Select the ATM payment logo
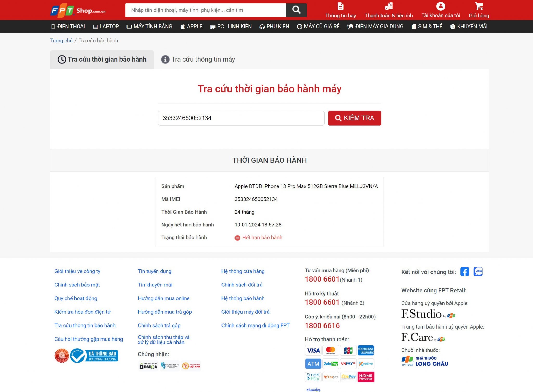Screen dimensions: 533x392 pos(313,364)
